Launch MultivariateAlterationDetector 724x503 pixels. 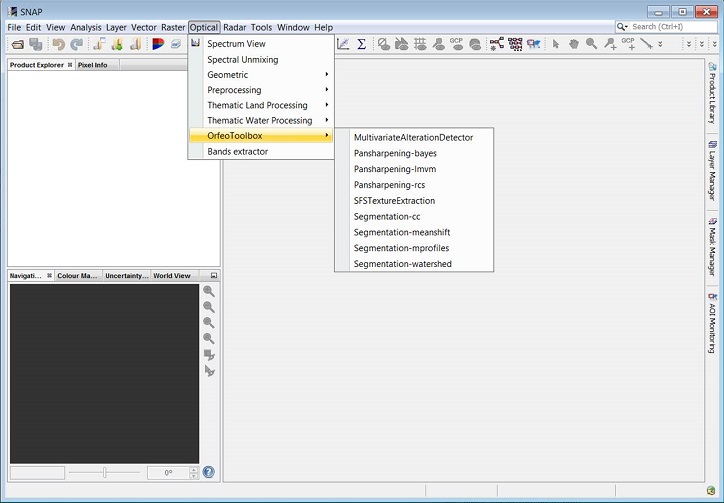point(414,137)
